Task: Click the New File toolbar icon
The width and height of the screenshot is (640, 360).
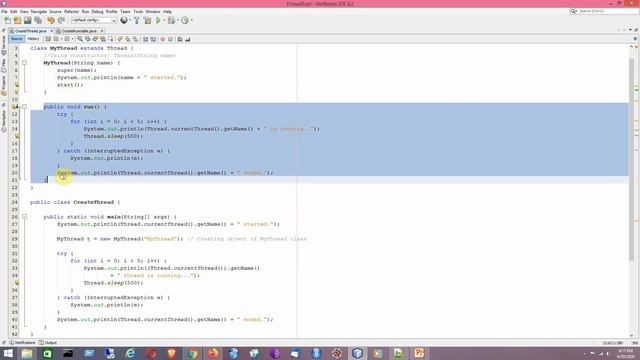Action: [x=8, y=20]
